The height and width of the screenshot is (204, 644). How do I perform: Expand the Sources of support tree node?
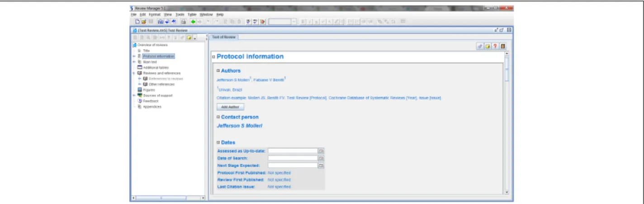tap(134, 95)
